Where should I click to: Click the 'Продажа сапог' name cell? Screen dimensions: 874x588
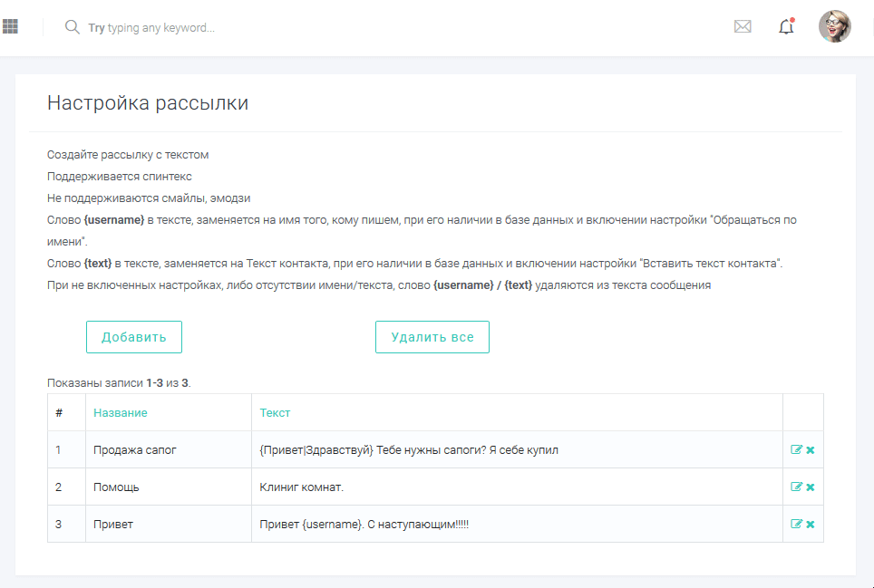tap(134, 450)
